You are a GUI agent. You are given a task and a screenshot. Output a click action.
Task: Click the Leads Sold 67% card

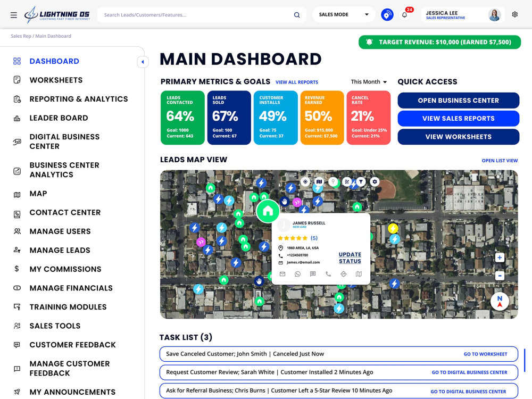click(x=229, y=118)
